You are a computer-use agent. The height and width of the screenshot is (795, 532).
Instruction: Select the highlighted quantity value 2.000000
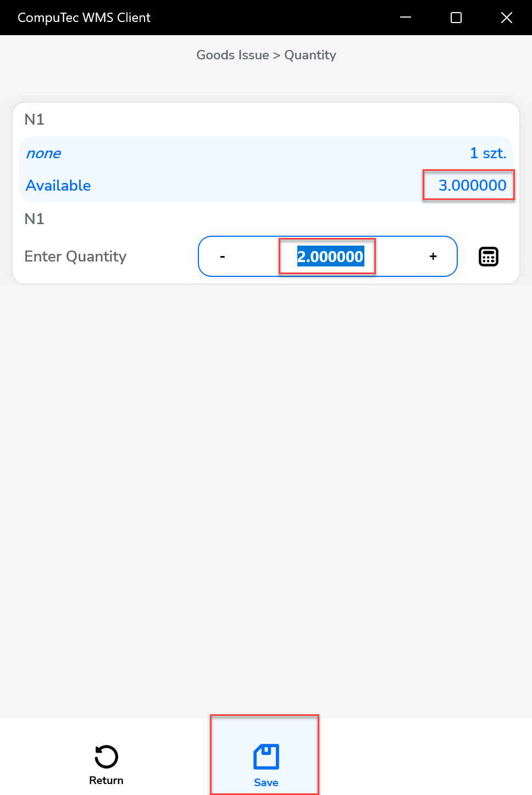click(x=327, y=256)
